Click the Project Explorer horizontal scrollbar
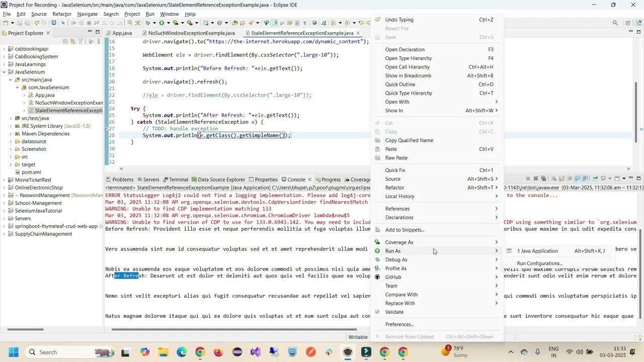 (25, 329)
